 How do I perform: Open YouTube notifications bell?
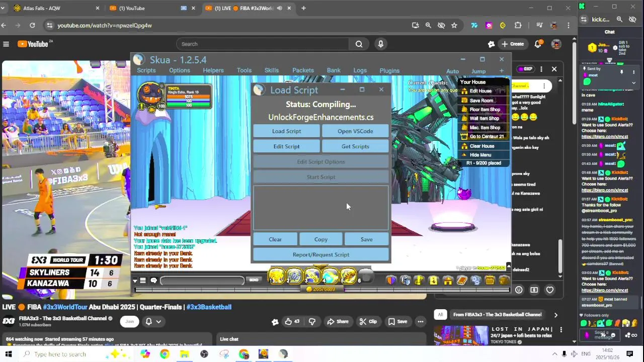point(538,44)
